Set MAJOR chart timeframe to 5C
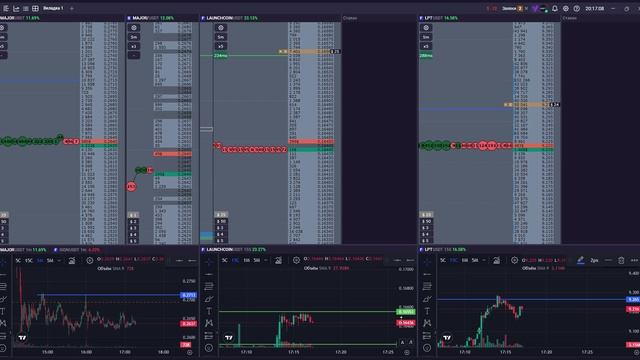The width and height of the screenshot is (640, 360). [18, 260]
